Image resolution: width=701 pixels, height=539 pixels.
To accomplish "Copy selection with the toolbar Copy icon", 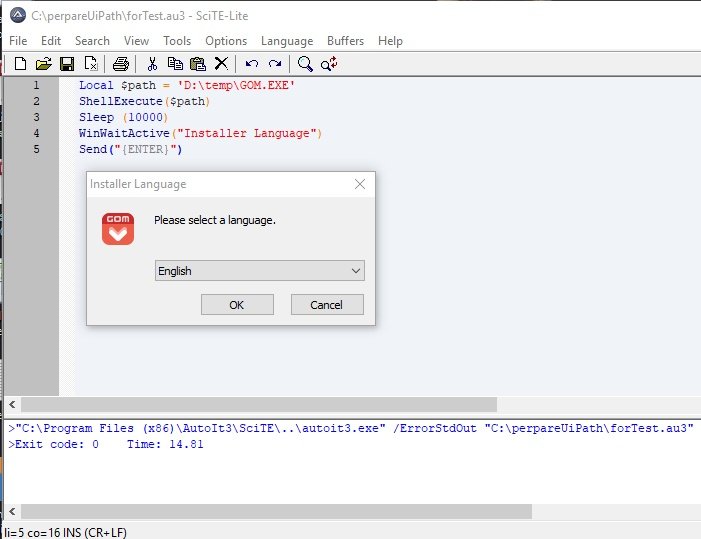I will tap(175, 64).
